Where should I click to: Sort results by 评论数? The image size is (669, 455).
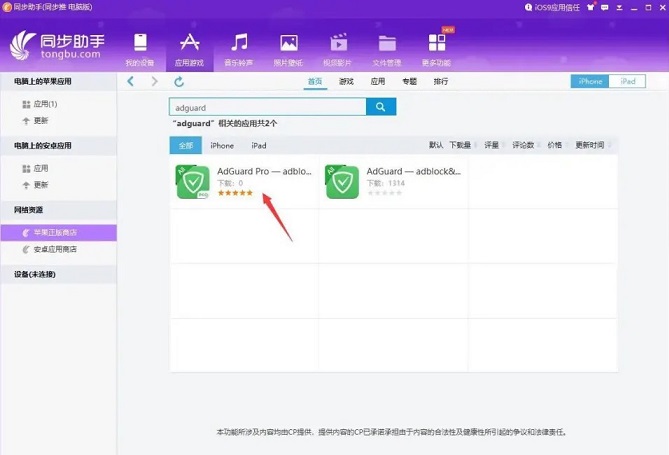pyautogui.click(x=523, y=145)
